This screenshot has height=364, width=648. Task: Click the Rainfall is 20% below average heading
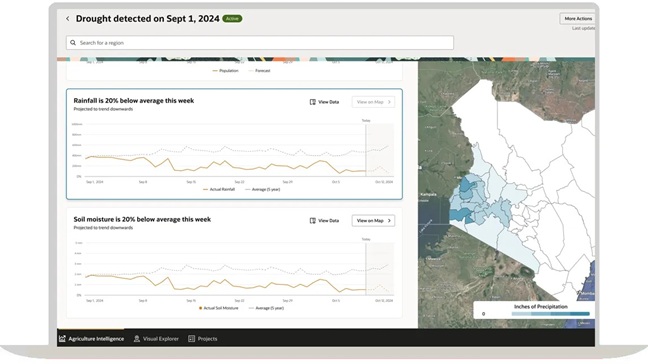pos(133,100)
